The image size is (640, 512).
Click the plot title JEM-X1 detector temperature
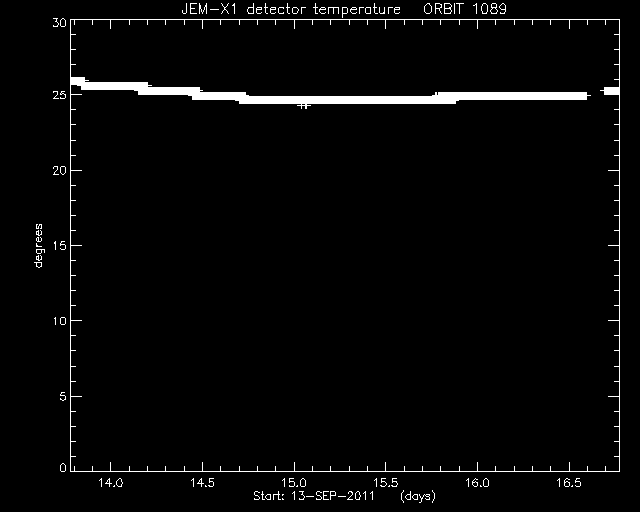pyautogui.click(x=291, y=9)
